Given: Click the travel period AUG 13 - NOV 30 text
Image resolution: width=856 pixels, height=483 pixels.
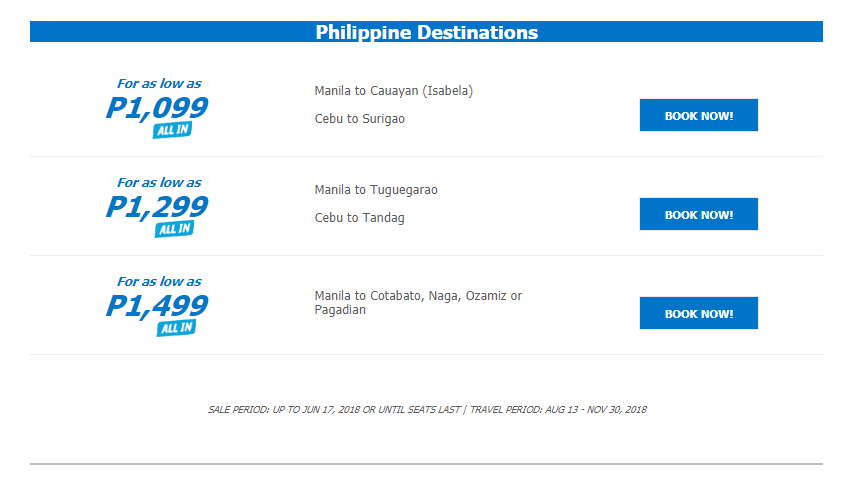Looking at the screenshot, I should pos(558,409).
